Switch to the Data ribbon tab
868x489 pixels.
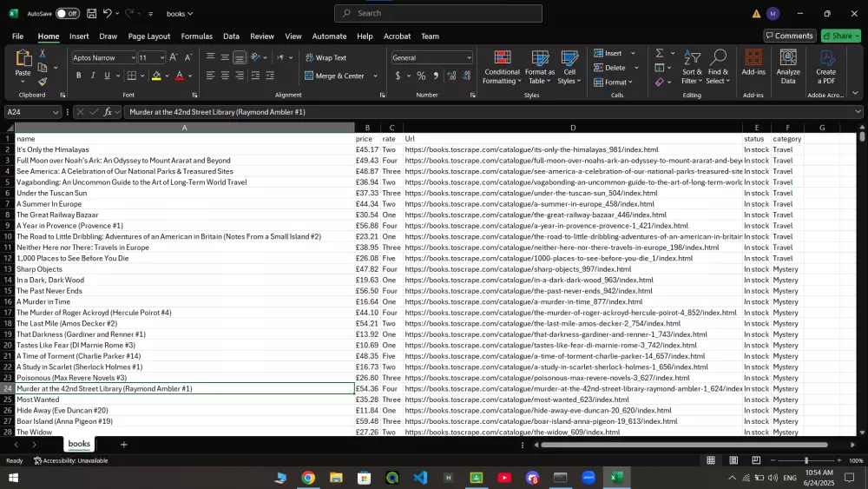tap(231, 36)
